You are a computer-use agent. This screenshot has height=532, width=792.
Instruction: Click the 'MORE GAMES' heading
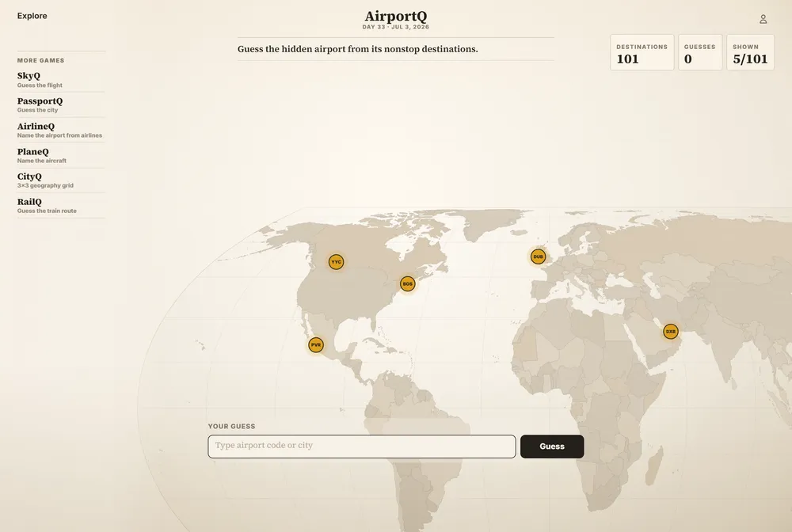coord(40,60)
